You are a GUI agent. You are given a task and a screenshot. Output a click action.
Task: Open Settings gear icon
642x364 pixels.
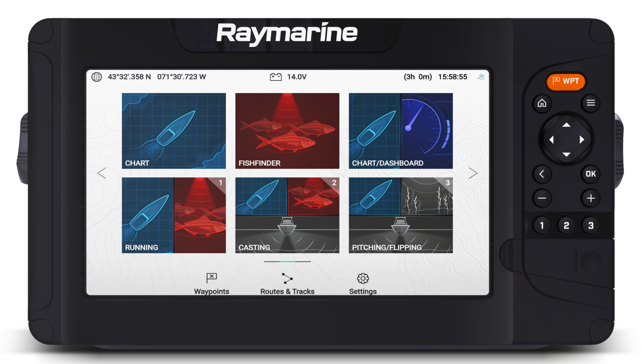pos(363,278)
